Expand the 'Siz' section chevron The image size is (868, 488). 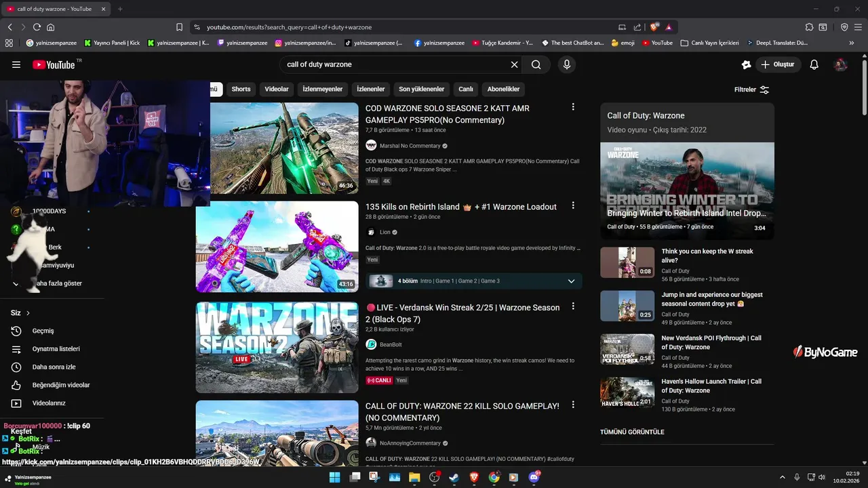pos(28,313)
